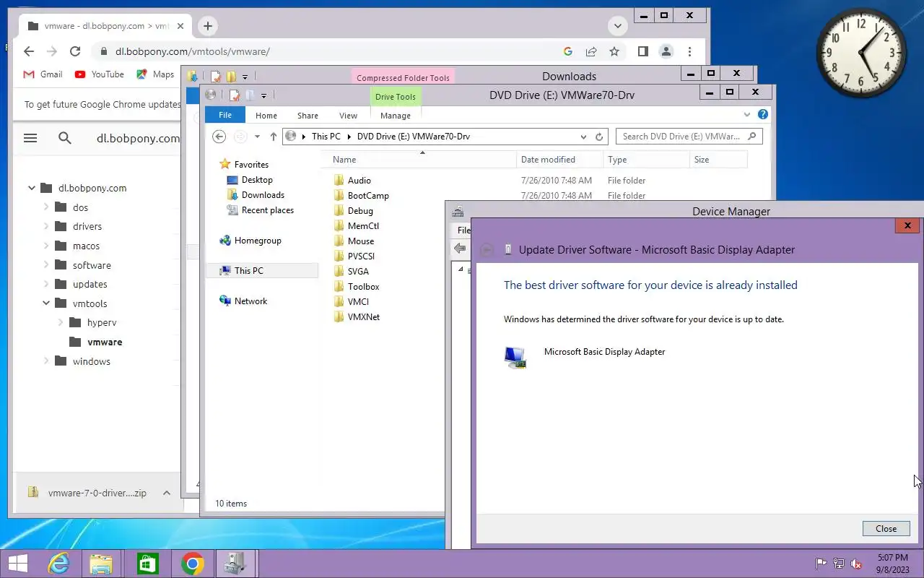Open the hamburger menu on dl.bobpony.com

[x=30, y=138]
